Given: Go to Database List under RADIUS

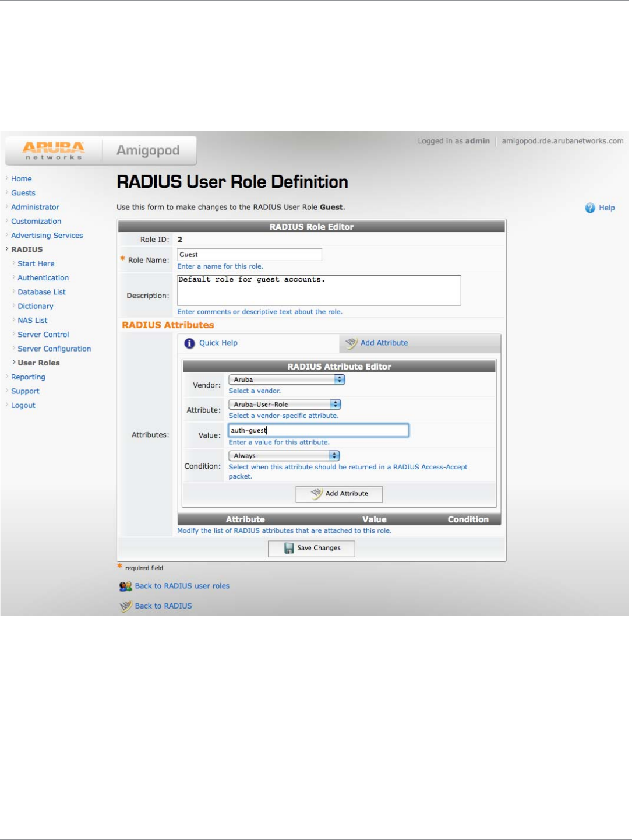Looking at the screenshot, I should 41,292.
